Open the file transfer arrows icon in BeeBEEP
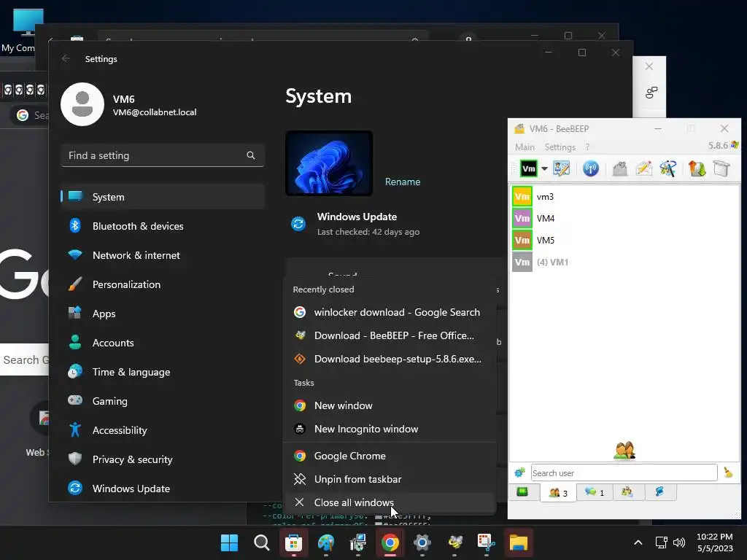The height and width of the screenshot is (560, 747). (x=697, y=168)
